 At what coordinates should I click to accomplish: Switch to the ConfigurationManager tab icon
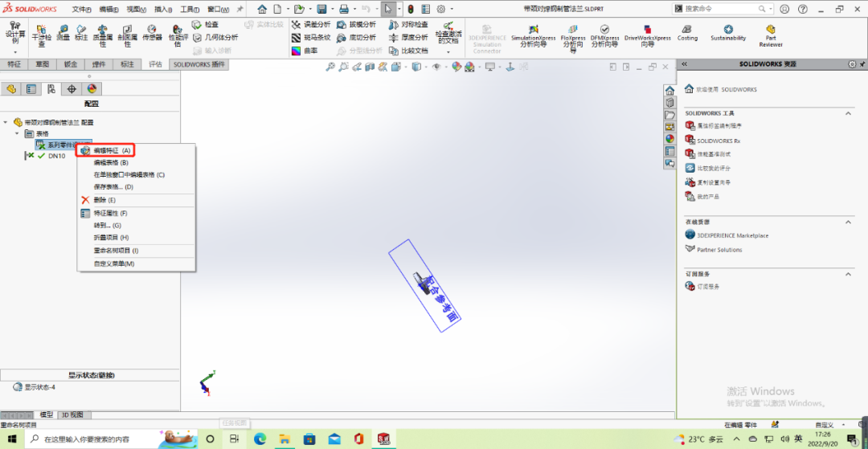click(51, 89)
